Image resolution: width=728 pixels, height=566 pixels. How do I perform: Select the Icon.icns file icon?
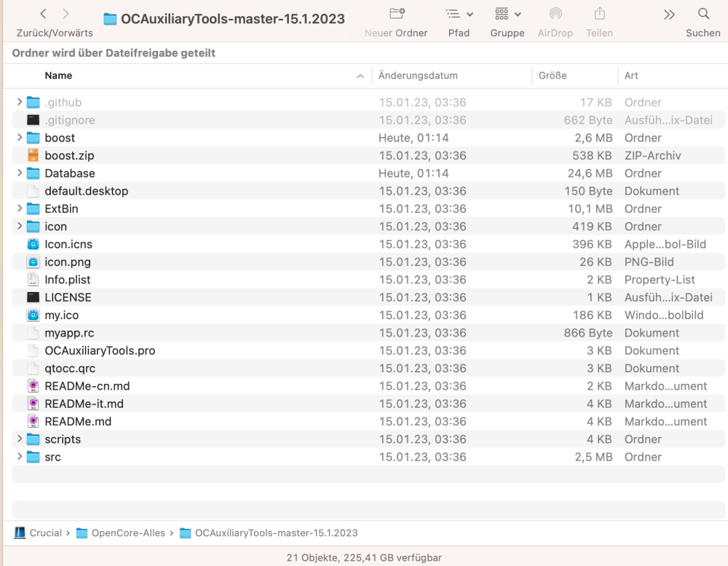coord(33,244)
